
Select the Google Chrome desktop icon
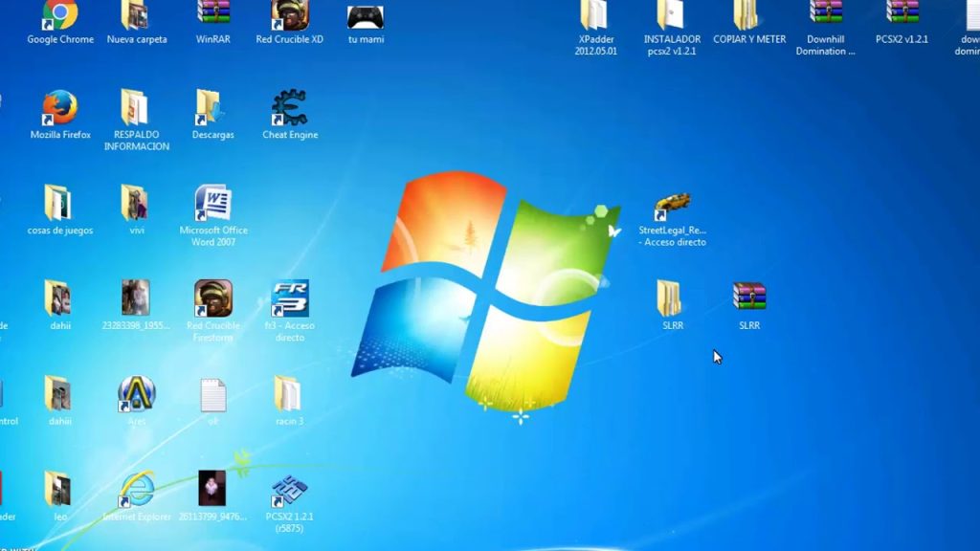(60, 16)
